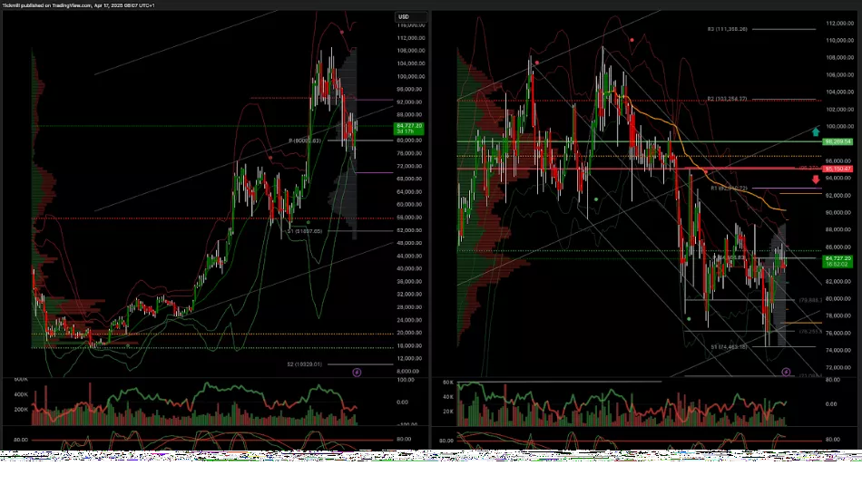Image resolution: width=862 pixels, height=504 pixels.
Task: Select the S1 (51897.65) pivot label on left chart
Action: click(x=305, y=231)
